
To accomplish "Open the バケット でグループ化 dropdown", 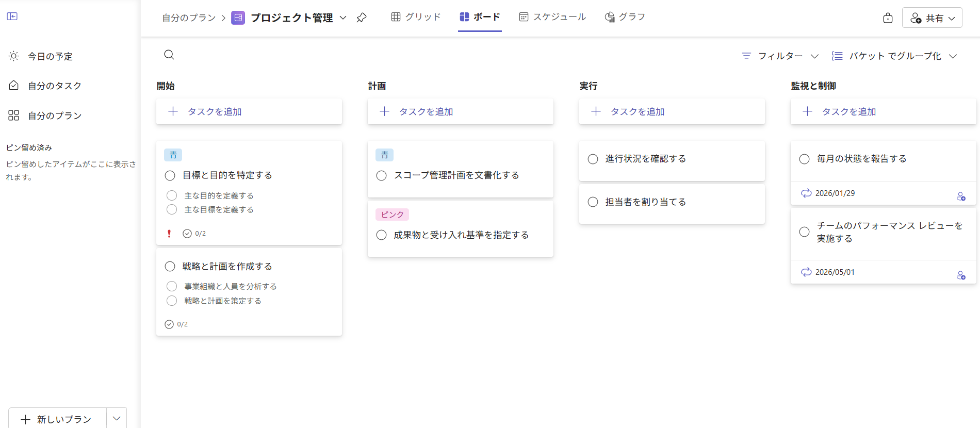I will click(x=895, y=56).
